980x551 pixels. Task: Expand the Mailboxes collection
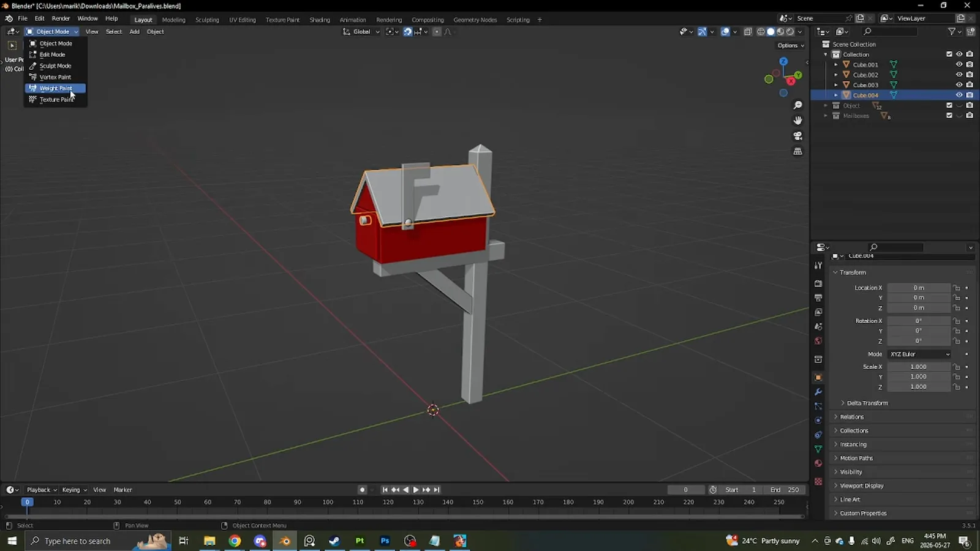tap(826, 116)
